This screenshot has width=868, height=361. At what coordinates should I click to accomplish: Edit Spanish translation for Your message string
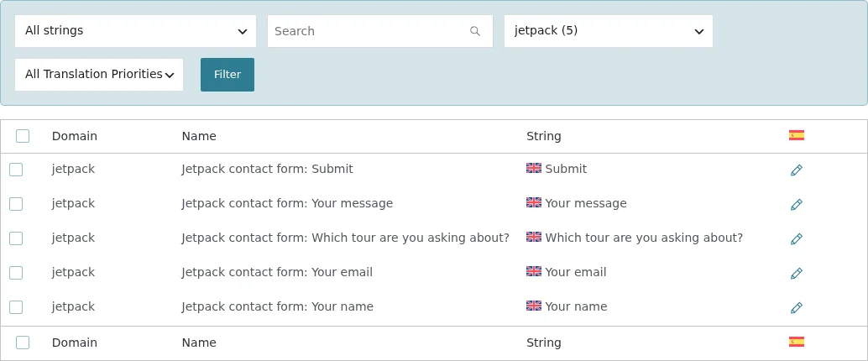(796, 204)
